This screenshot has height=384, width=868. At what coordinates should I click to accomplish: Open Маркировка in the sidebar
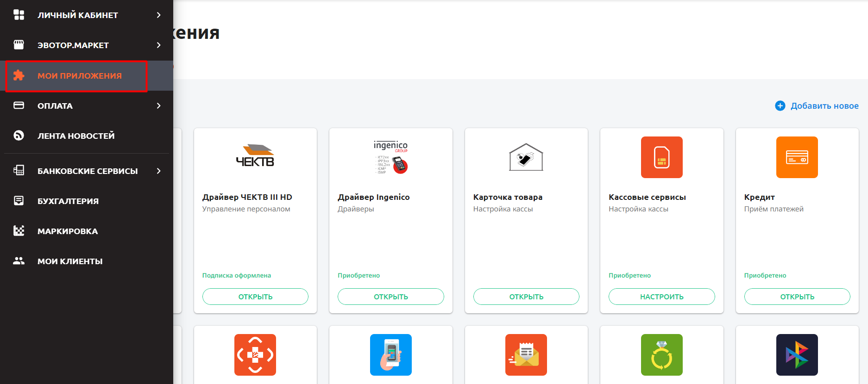click(87, 231)
